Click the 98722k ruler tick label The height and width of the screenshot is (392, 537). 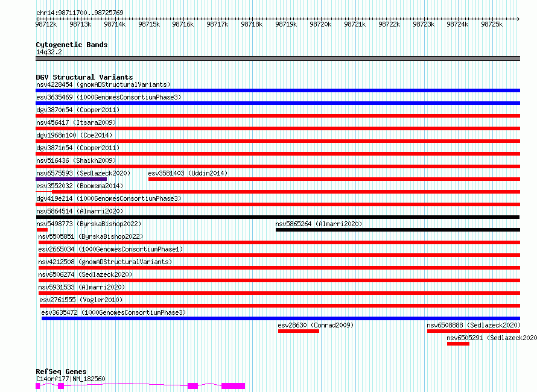389,24
